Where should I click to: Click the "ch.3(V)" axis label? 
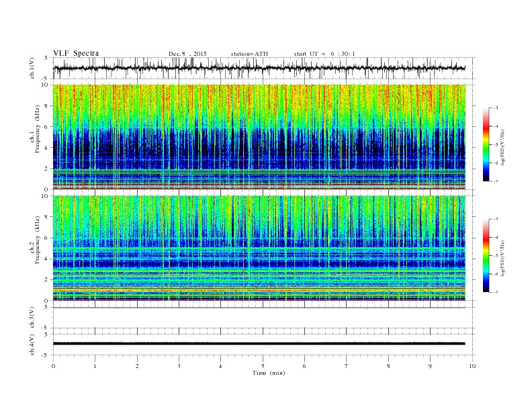click(x=32, y=318)
